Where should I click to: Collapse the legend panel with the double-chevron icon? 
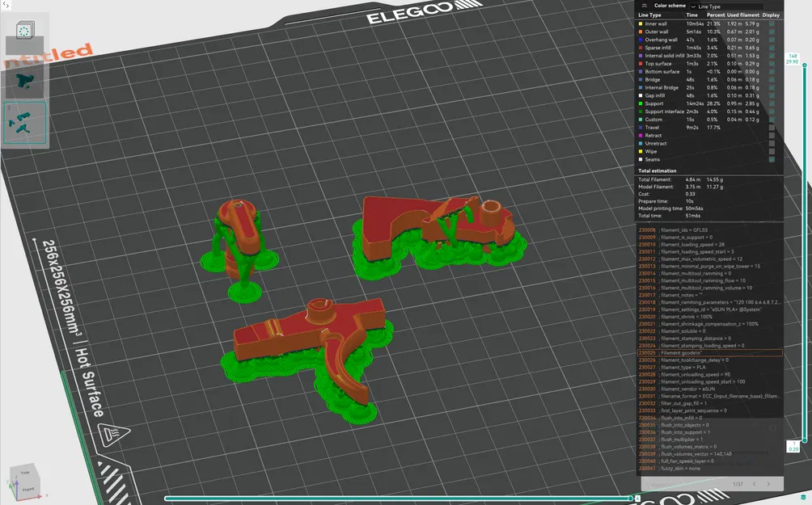pos(645,5)
